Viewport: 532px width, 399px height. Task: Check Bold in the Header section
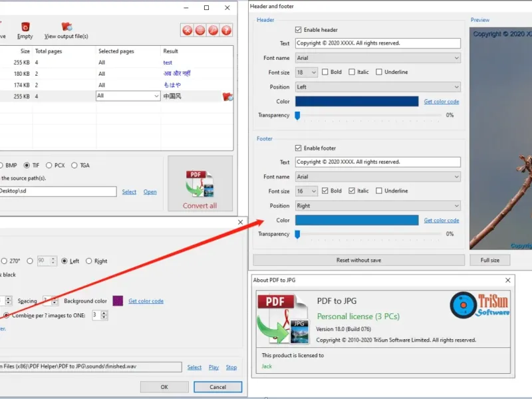[x=325, y=72]
